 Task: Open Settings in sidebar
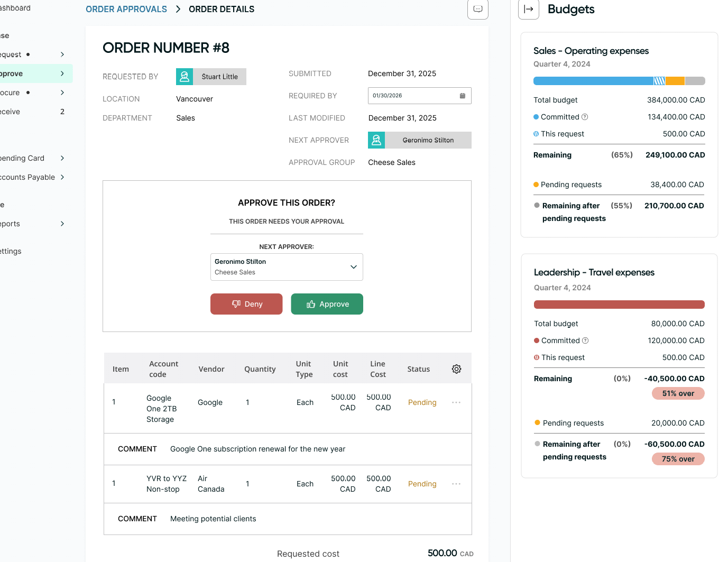pyautogui.click(x=11, y=251)
